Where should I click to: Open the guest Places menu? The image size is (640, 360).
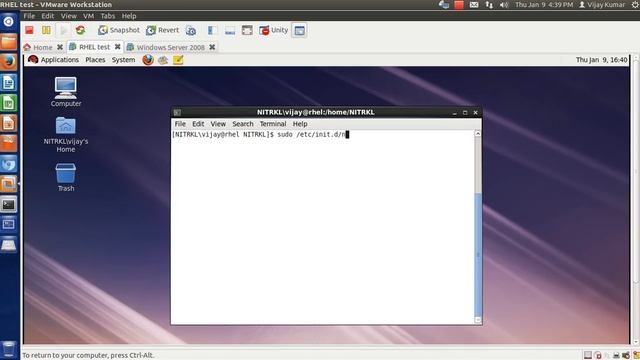(x=95, y=60)
